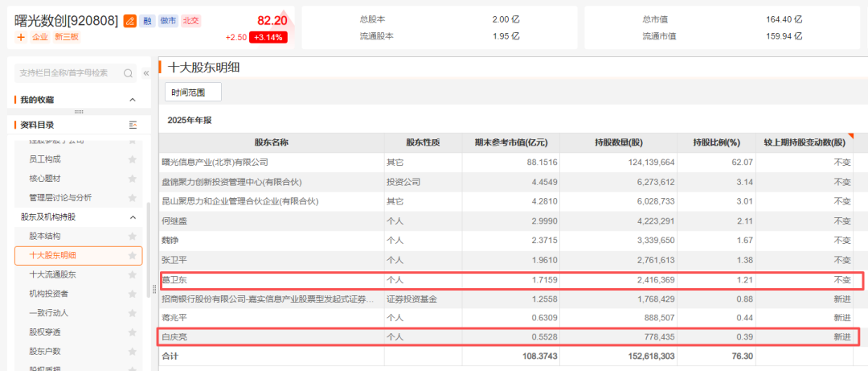Click the orange edit note icon beside stock name
Screen dimensions: 868x371
129,20
